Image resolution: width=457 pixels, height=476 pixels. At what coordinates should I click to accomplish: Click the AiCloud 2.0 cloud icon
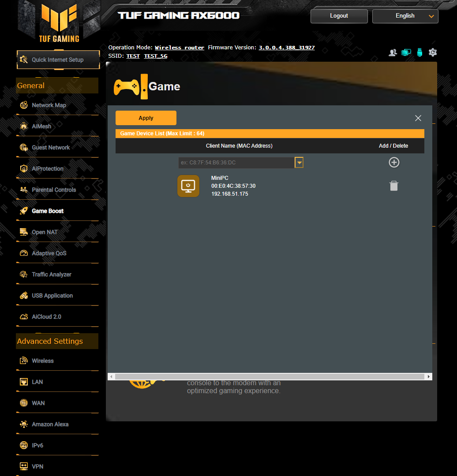pos(24,316)
